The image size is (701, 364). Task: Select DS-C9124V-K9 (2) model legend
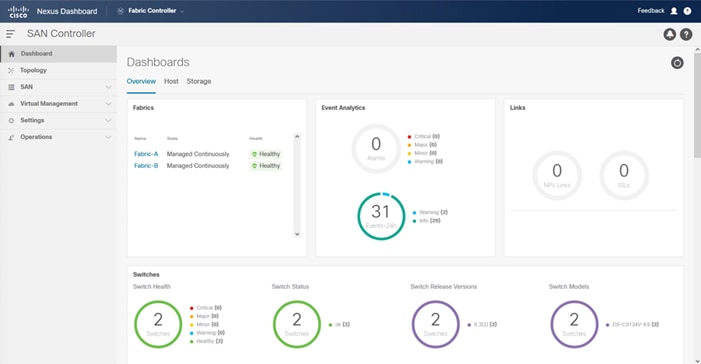(632, 325)
